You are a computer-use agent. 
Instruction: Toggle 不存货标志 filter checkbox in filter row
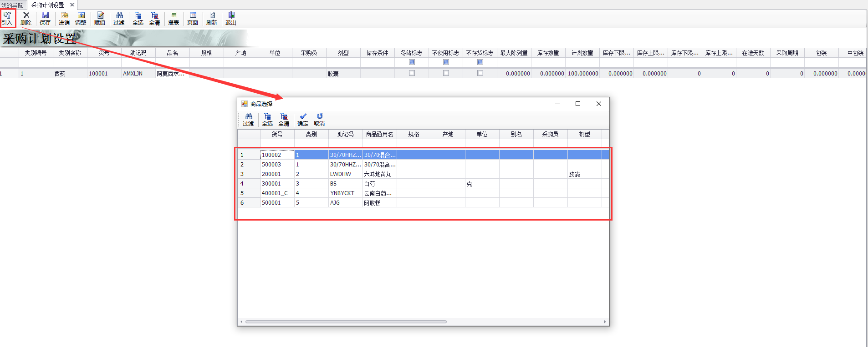point(480,62)
